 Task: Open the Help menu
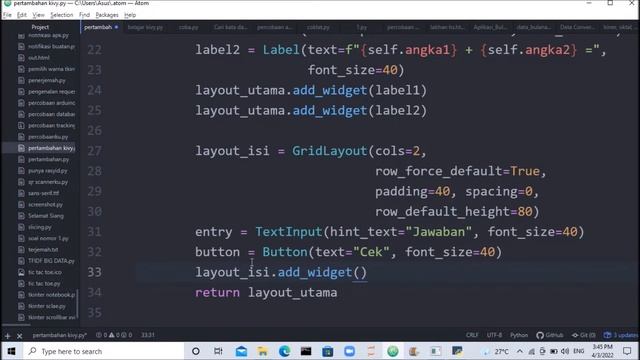pos(130,15)
